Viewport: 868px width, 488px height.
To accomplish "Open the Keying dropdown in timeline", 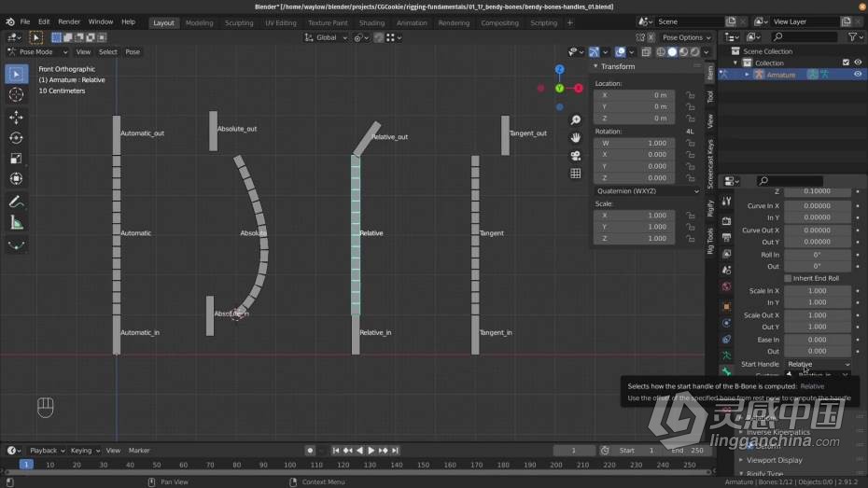I will (x=85, y=451).
